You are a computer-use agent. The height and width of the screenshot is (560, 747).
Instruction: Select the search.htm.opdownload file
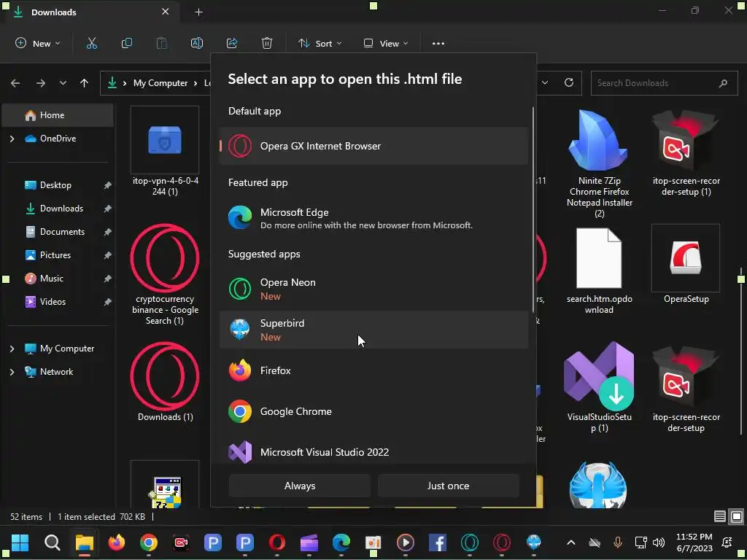(x=600, y=270)
